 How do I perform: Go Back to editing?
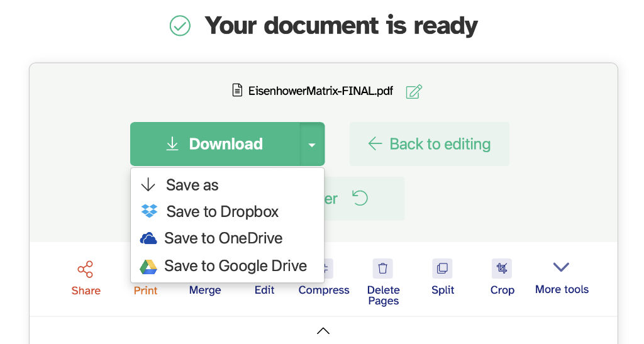point(430,144)
